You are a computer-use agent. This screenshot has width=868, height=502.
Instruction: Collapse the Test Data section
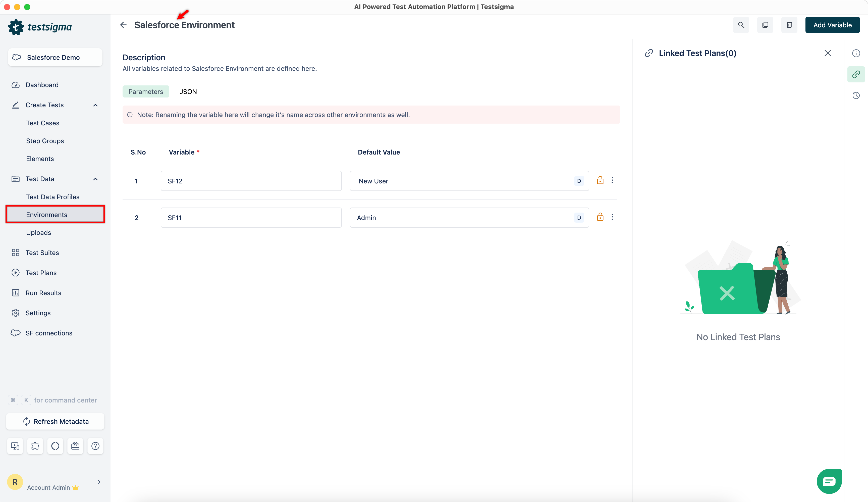click(95, 179)
